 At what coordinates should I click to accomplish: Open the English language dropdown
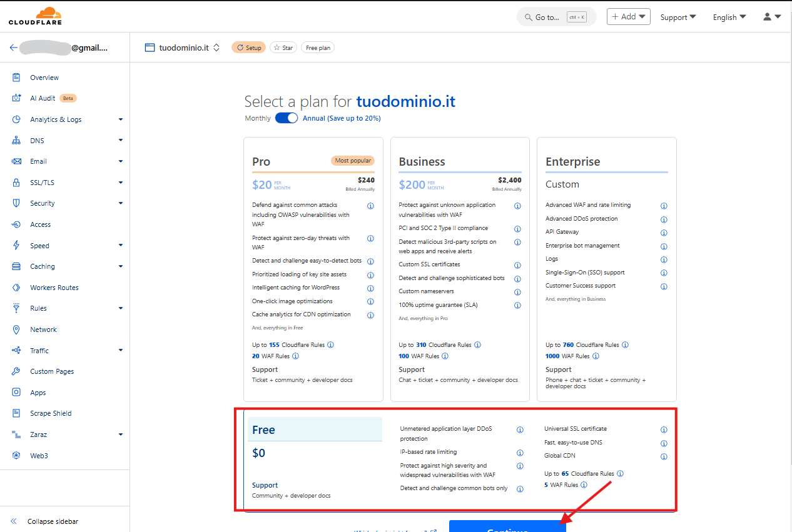(729, 18)
